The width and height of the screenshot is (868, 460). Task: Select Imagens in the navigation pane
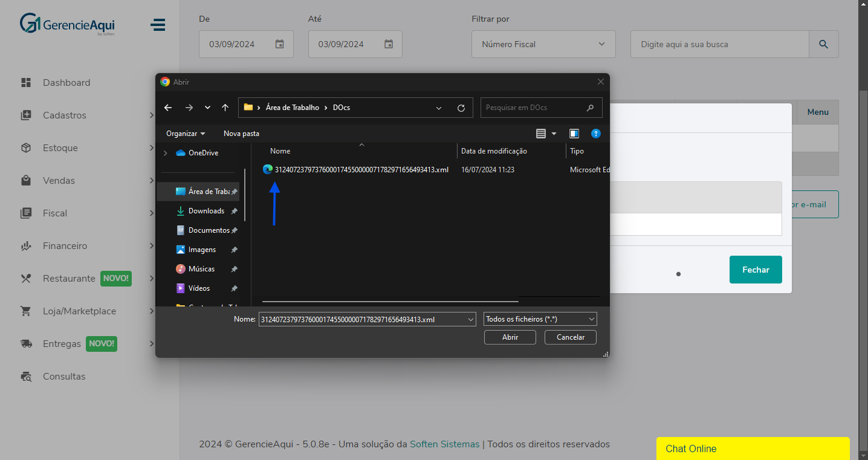click(202, 249)
